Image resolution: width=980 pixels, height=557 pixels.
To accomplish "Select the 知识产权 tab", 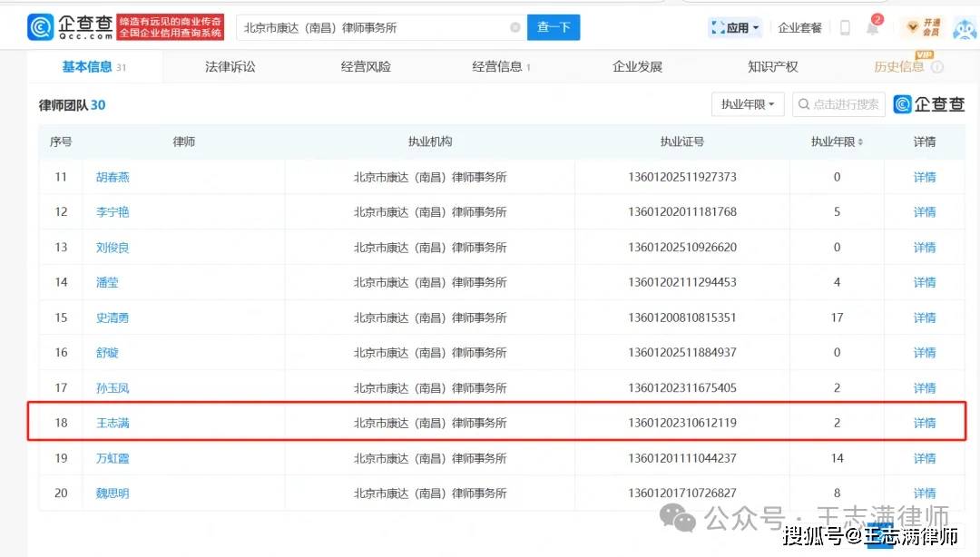I will coord(772,66).
